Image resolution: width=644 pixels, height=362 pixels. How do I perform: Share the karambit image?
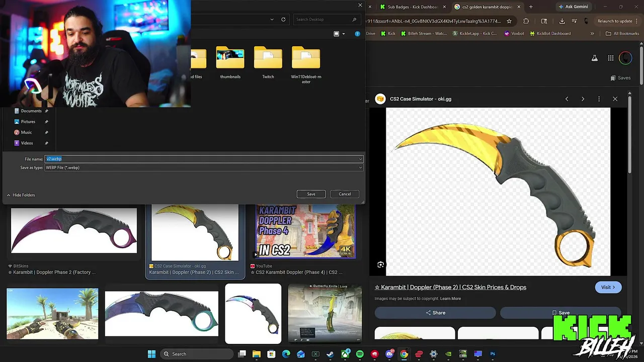435,313
